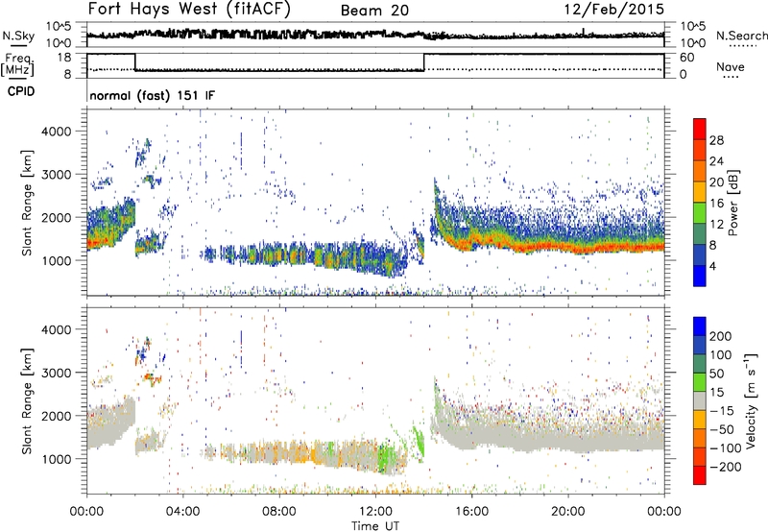Click the light green 15-50 velocity swatch
Screen dimensions: 768x532
point(700,381)
